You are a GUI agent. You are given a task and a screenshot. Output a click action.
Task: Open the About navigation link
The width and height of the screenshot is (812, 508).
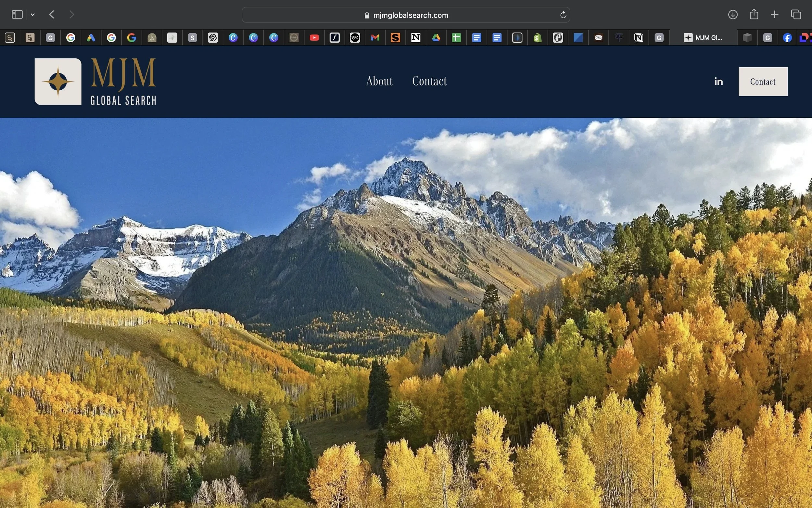pyautogui.click(x=379, y=81)
